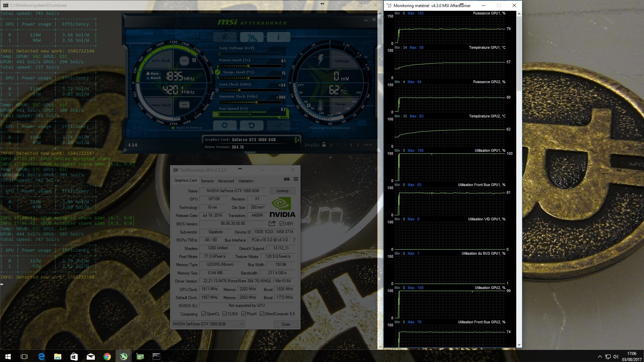This screenshot has width=644, height=362.
Task: Click the lightning bolt icon in the voltage gauge
Action: (320, 59)
